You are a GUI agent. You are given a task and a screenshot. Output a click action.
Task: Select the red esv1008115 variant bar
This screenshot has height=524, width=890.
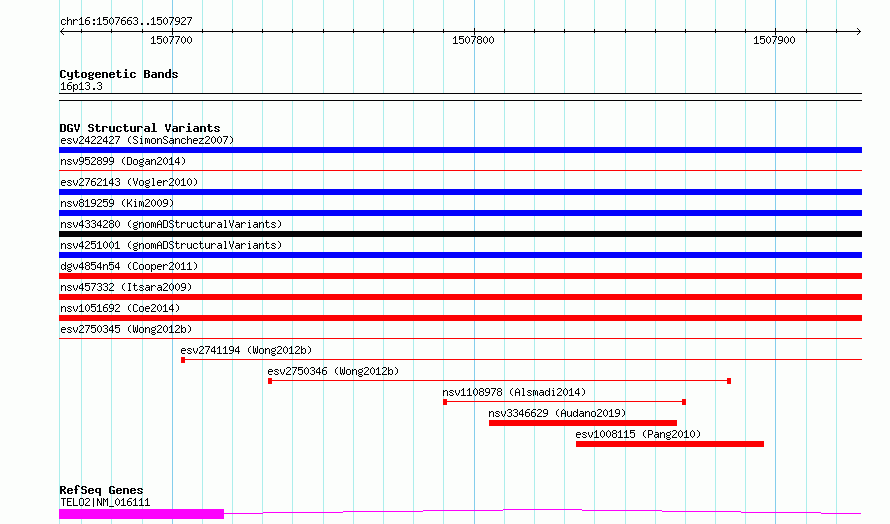pyautogui.click(x=670, y=444)
